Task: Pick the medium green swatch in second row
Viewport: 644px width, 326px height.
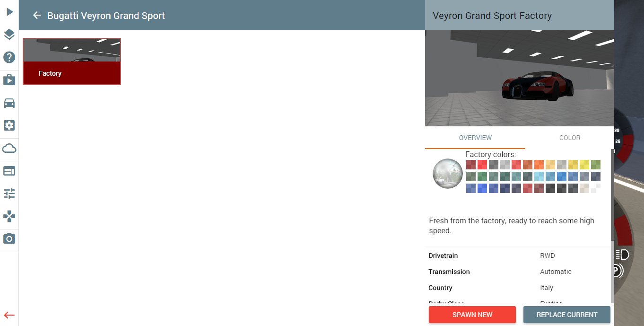Action: click(482, 176)
